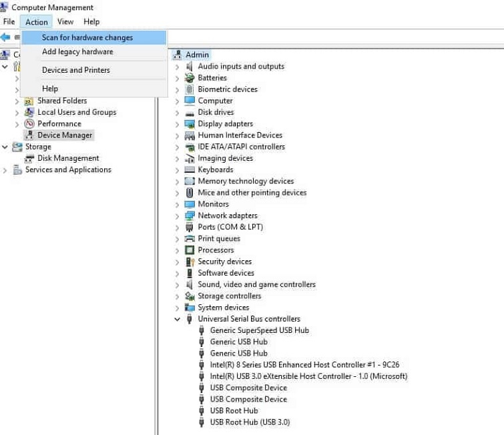
Task: Click the Storage controllers icon
Action: click(190, 296)
